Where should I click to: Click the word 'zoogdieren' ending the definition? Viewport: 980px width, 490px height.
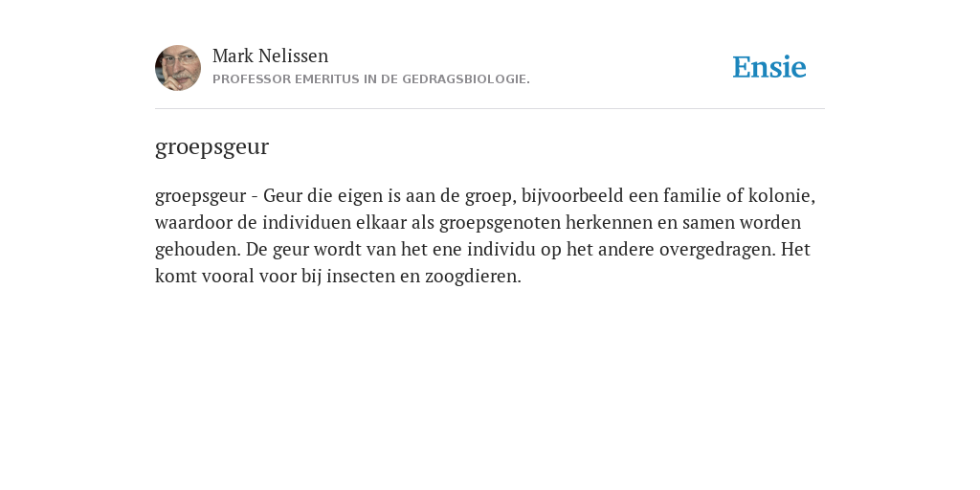471,277
